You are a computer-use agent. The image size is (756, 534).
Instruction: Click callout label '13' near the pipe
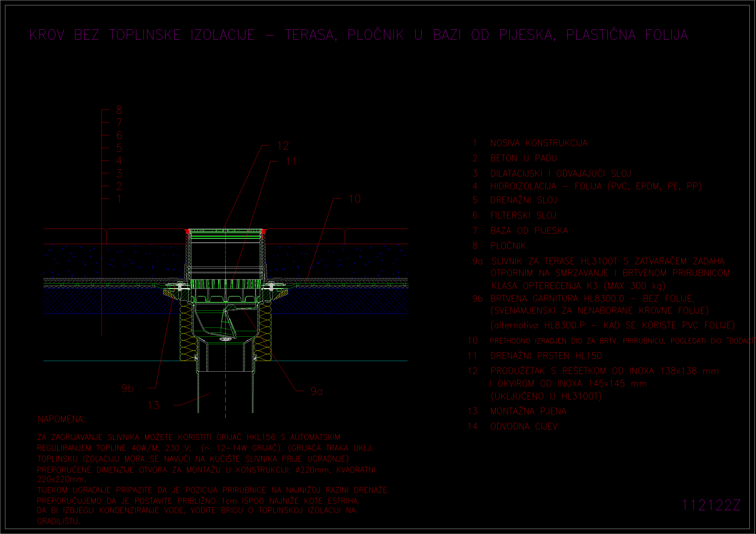[x=153, y=405]
